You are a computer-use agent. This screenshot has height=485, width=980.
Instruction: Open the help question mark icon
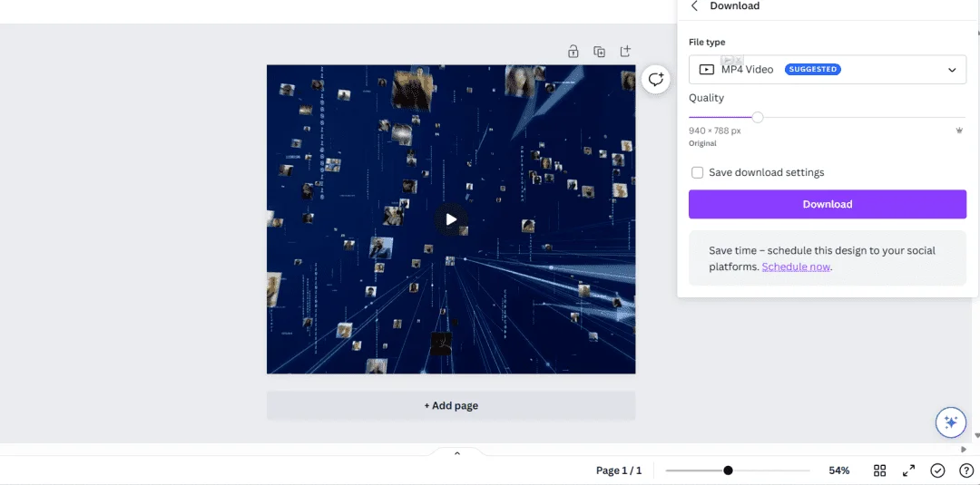pos(966,470)
